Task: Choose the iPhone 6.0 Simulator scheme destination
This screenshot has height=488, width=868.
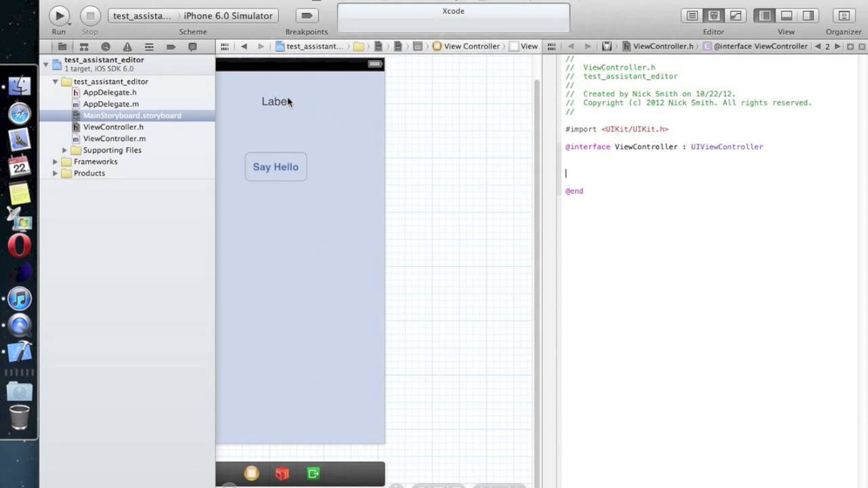Action: pyautogui.click(x=228, y=16)
